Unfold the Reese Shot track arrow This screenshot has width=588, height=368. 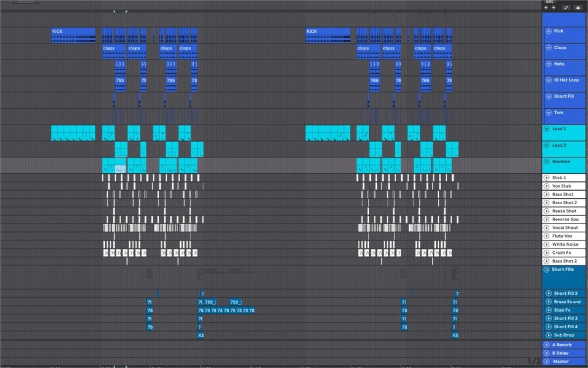tap(546, 211)
